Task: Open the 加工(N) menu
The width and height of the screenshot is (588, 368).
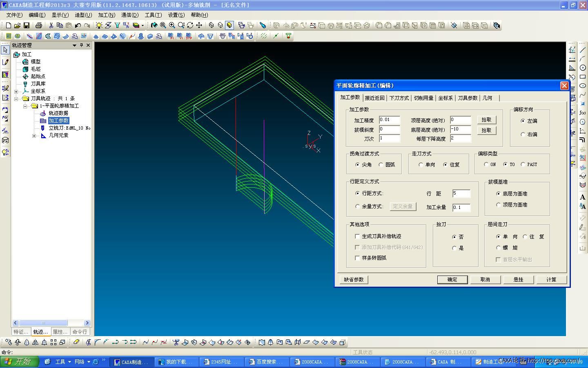Action: click(107, 15)
